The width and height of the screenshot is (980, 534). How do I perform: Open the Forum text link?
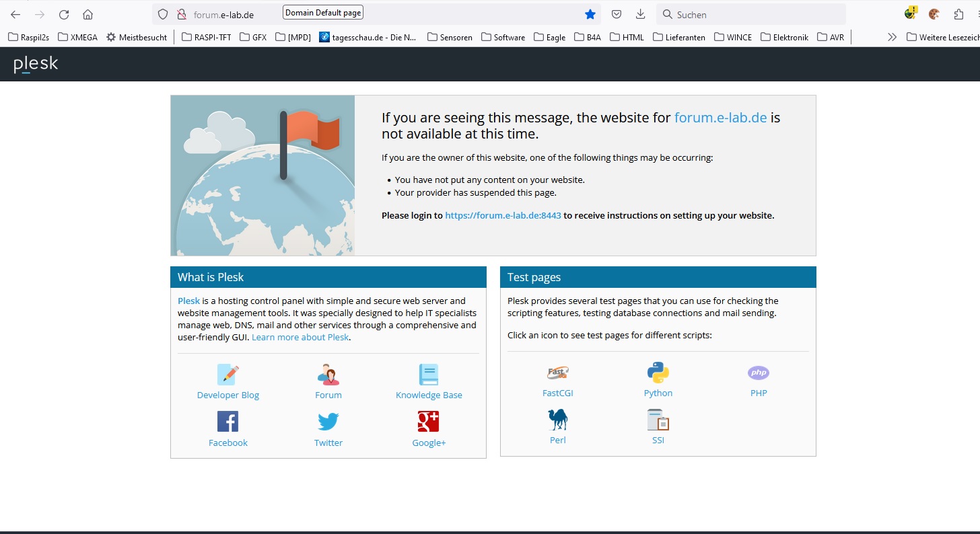328,395
